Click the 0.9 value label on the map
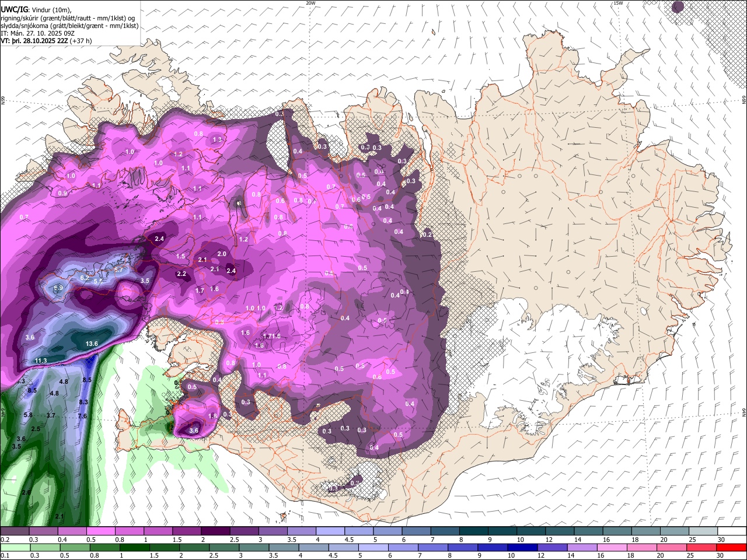The image size is (747, 560). tap(62, 194)
